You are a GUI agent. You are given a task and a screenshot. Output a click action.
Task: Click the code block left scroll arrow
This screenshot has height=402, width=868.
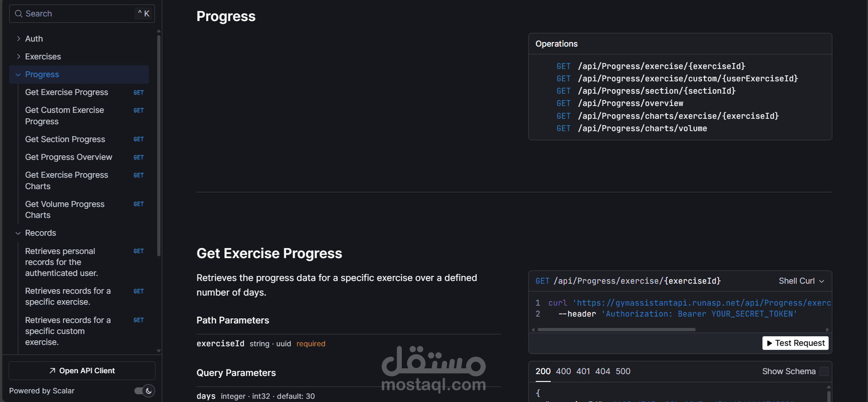point(533,329)
